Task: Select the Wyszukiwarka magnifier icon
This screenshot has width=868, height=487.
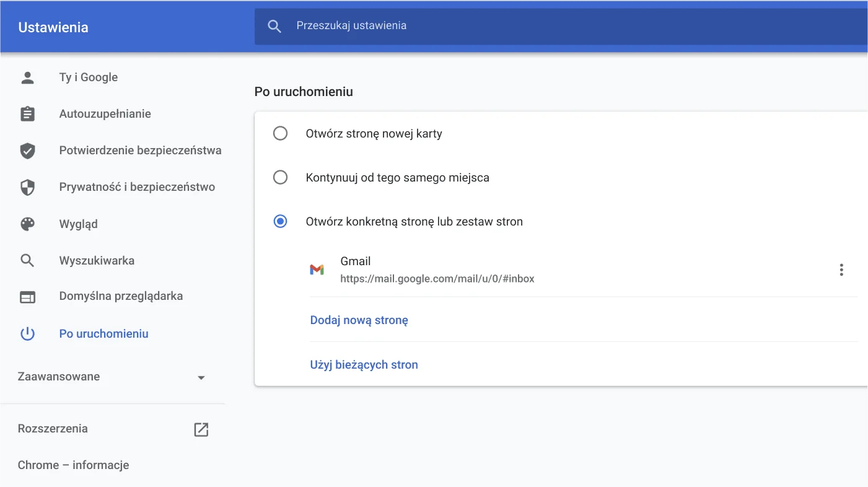Action: point(27,260)
